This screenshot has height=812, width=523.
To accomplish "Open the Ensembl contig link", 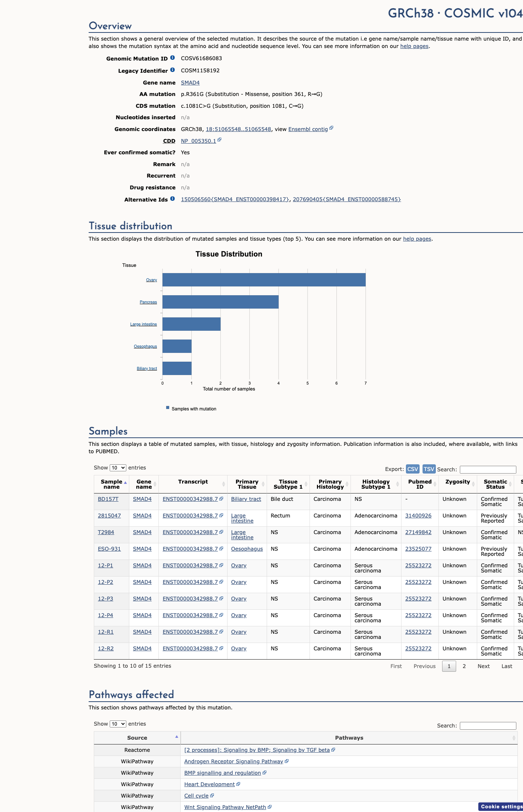I will [x=308, y=129].
